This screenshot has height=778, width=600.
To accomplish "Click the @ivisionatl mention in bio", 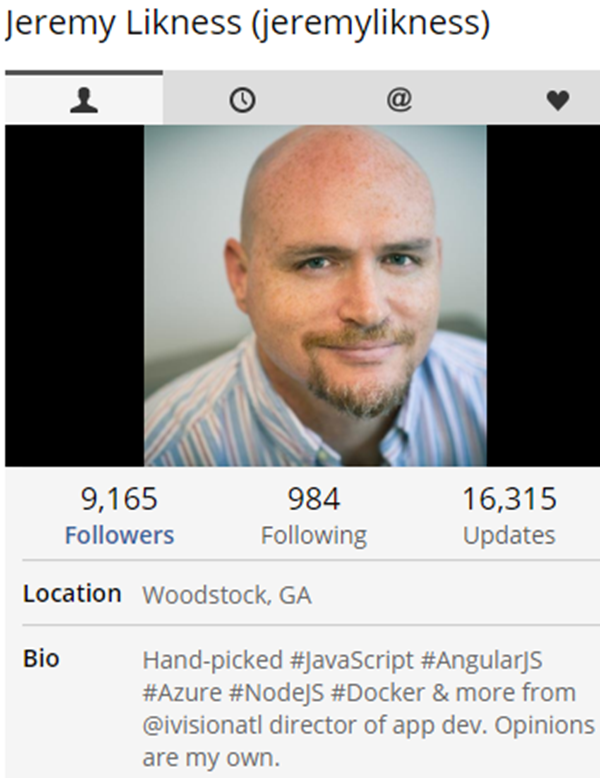I will pyautogui.click(x=202, y=725).
